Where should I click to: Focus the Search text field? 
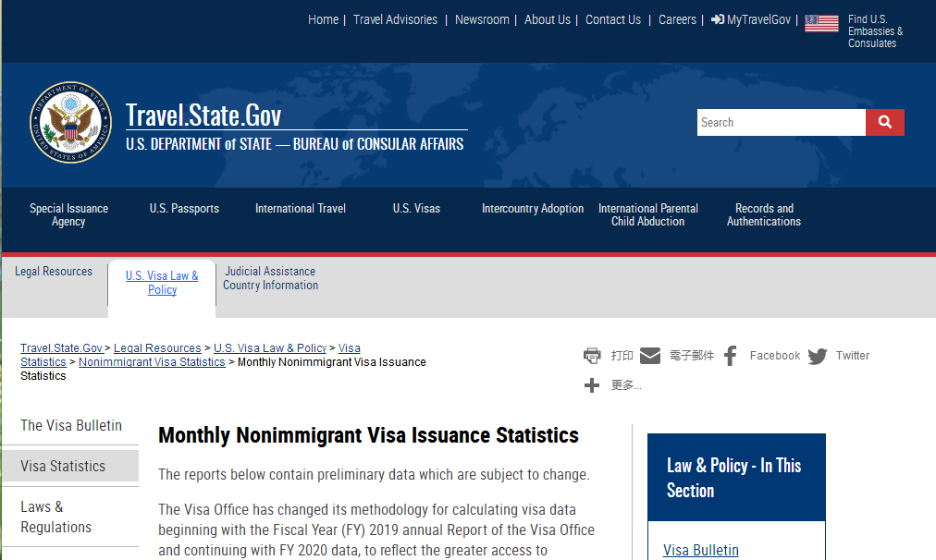pos(781,122)
